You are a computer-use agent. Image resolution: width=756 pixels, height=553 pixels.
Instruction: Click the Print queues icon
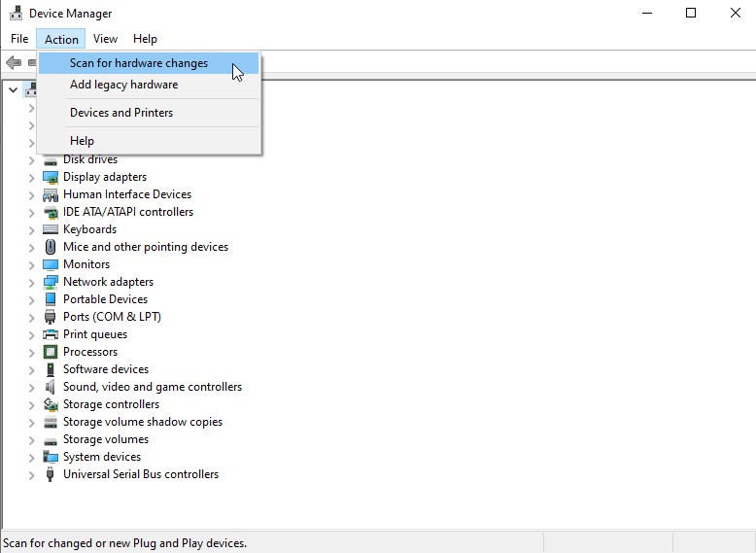(x=51, y=334)
